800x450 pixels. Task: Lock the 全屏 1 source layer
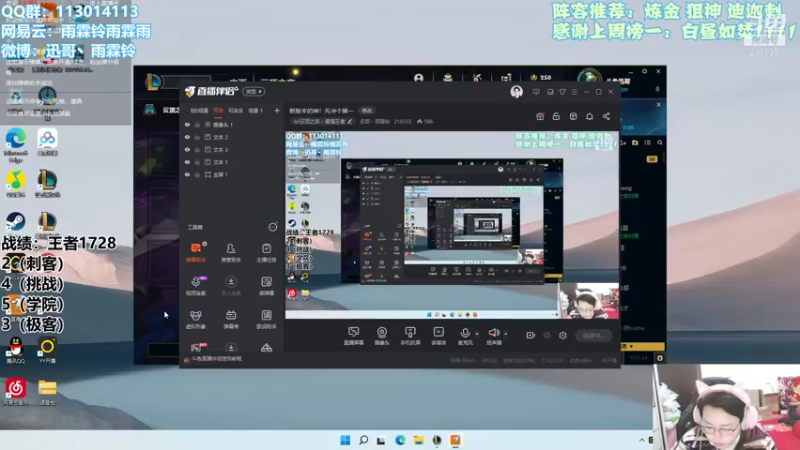[197, 174]
